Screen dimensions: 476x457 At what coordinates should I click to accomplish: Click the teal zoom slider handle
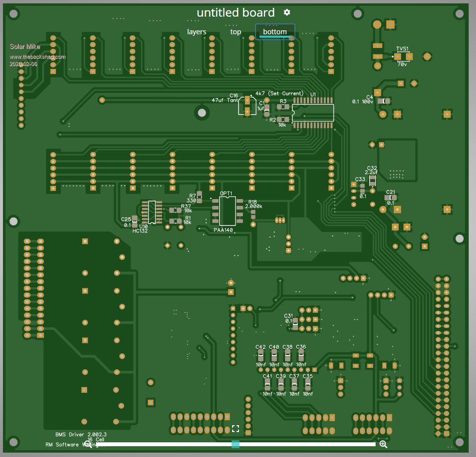tap(236, 444)
